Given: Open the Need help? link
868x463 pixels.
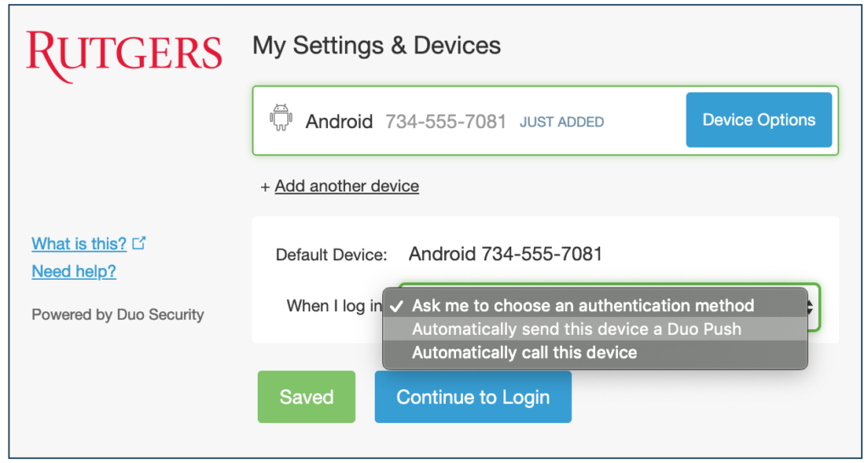Looking at the screenshot, I should click(74, 271).
